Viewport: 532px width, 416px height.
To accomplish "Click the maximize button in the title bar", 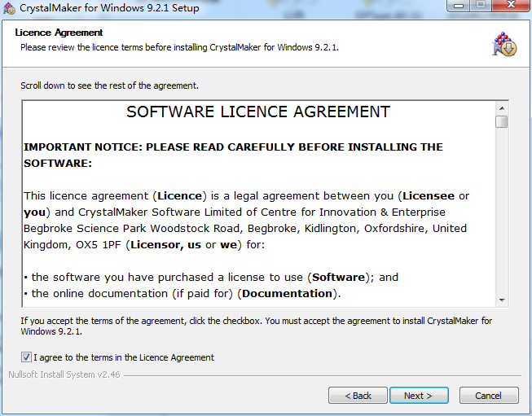I will 481,6.
